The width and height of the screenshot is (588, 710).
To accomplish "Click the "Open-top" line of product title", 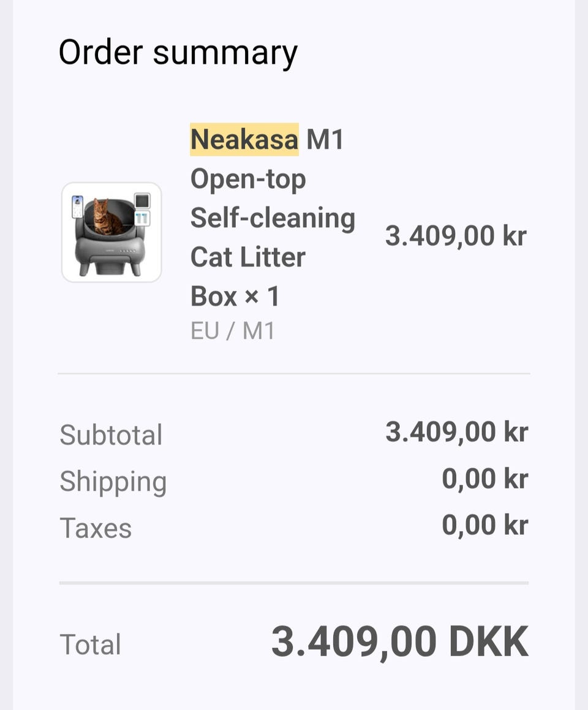I will coord(248,179).
